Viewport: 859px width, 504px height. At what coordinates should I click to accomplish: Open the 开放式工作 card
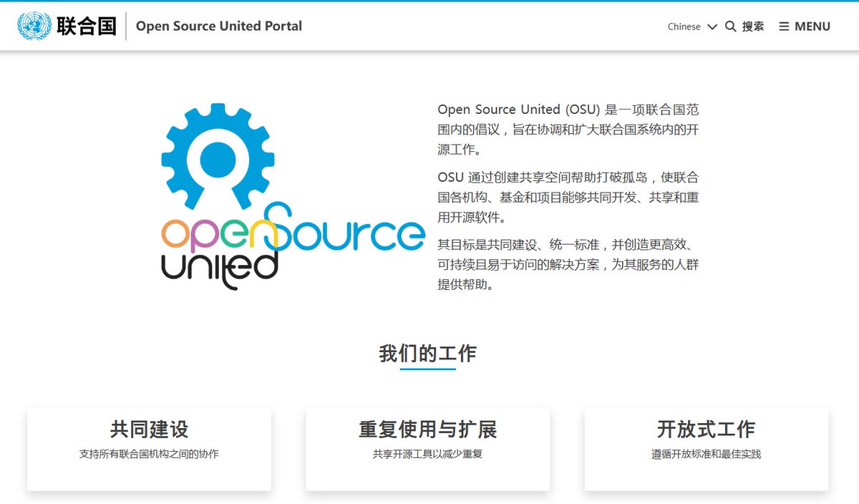(706, 449)
